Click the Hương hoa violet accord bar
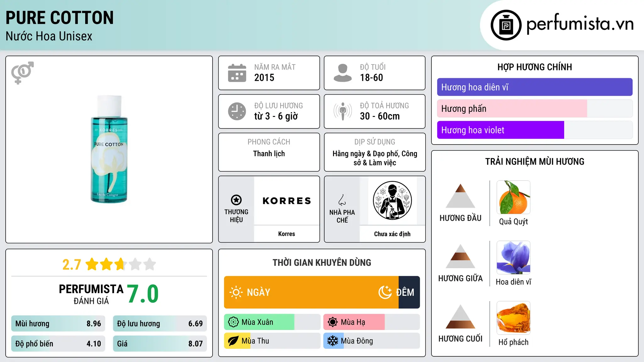Viewport: 644px width, 362px height. pyautogui.click(x=535, y=130)
